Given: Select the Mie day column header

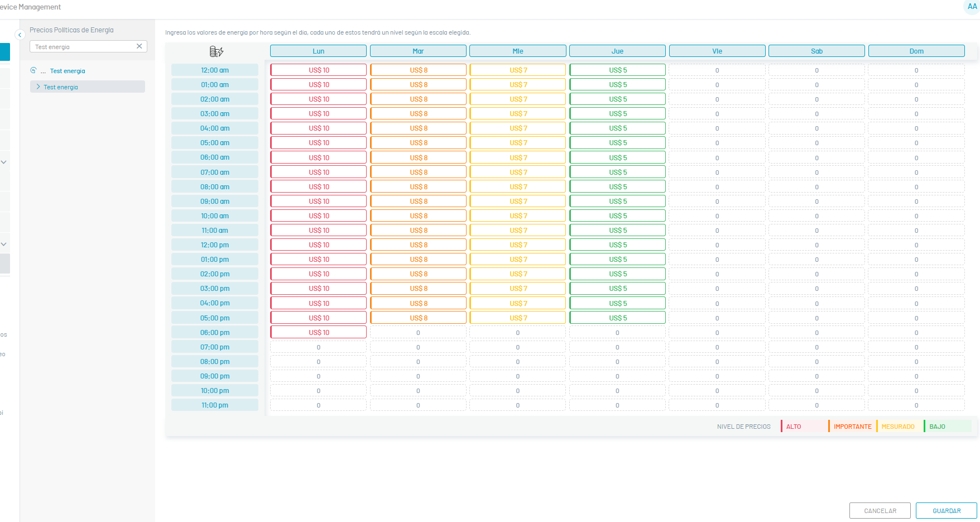Looking at the screenshot, I should [518, 51].
